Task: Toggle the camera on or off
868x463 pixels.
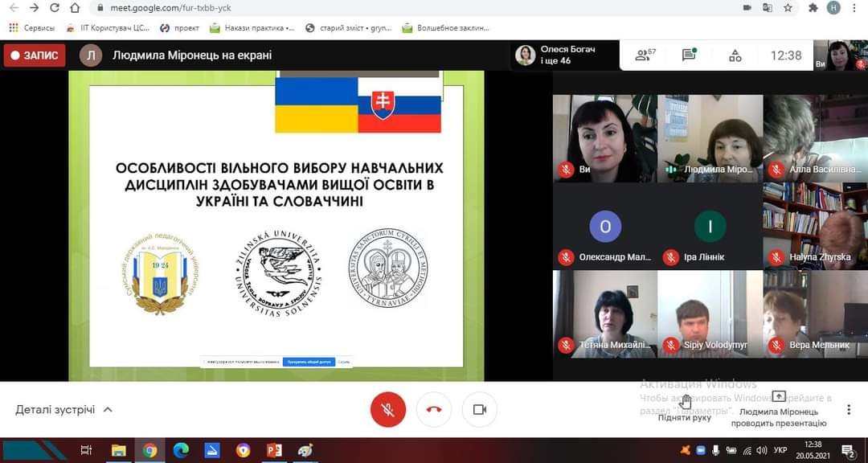Action: coord(480,410)
